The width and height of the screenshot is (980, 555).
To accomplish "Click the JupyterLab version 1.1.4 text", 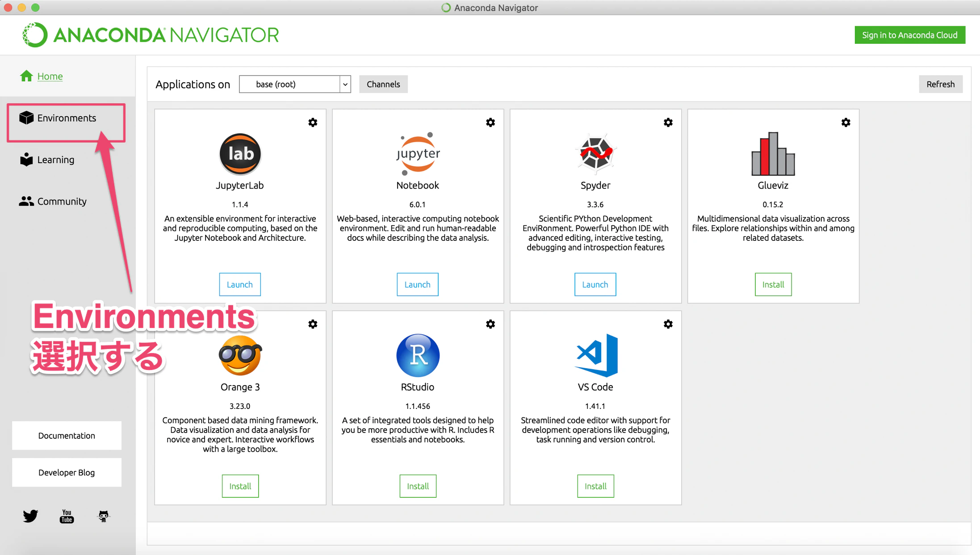I will [x=240, y=205].
